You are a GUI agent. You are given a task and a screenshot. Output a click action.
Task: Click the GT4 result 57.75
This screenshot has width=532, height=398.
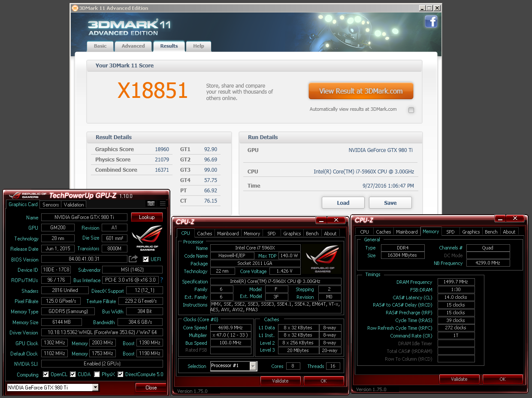click(x=211, y=180)
